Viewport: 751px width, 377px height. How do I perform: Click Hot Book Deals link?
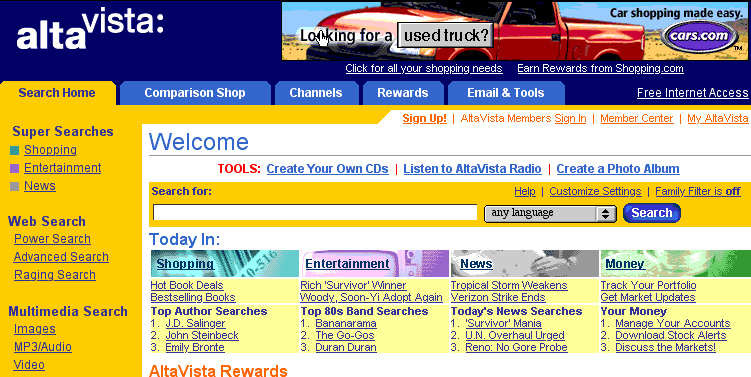(x=187, y=286)
